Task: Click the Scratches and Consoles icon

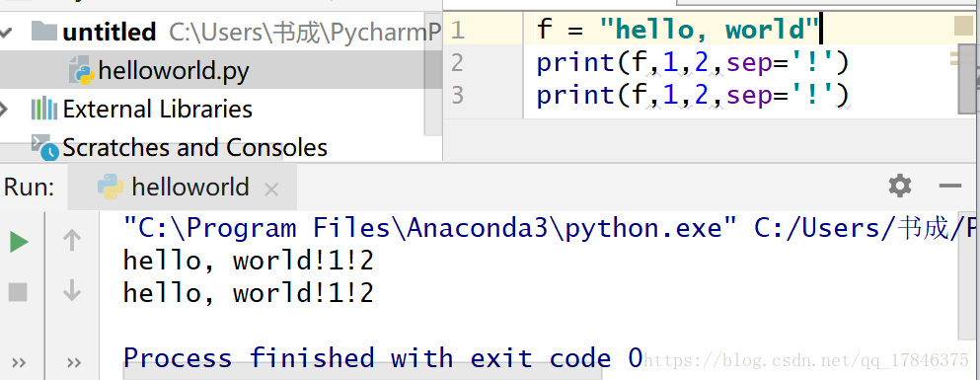Action: (44, 147)
